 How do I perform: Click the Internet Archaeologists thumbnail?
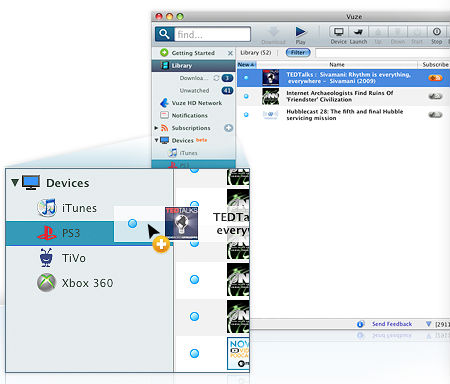(x=270, y=96)
